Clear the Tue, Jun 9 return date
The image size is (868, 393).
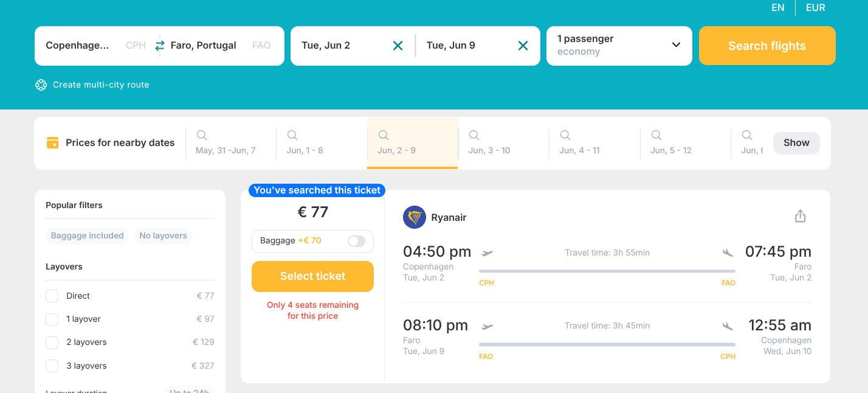523,46
